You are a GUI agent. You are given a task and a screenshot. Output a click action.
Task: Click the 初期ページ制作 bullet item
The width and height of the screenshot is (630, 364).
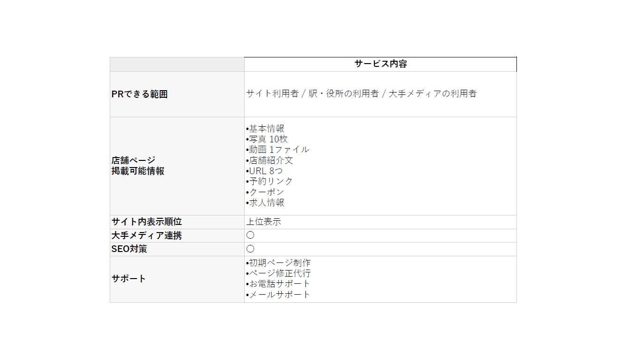[x=278, y=263]
